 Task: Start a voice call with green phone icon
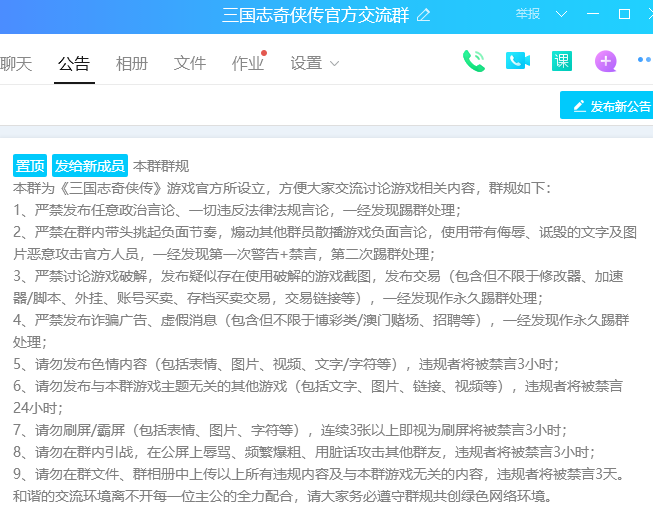pyautogui.click(x=474, y=61)
